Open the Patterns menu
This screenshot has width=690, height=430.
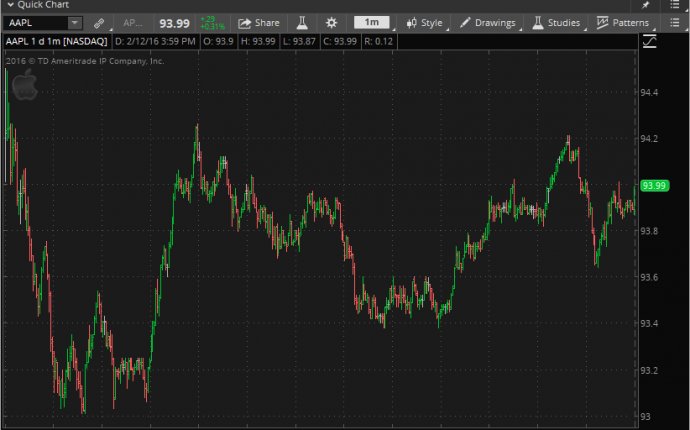click(x=623, y=23)
